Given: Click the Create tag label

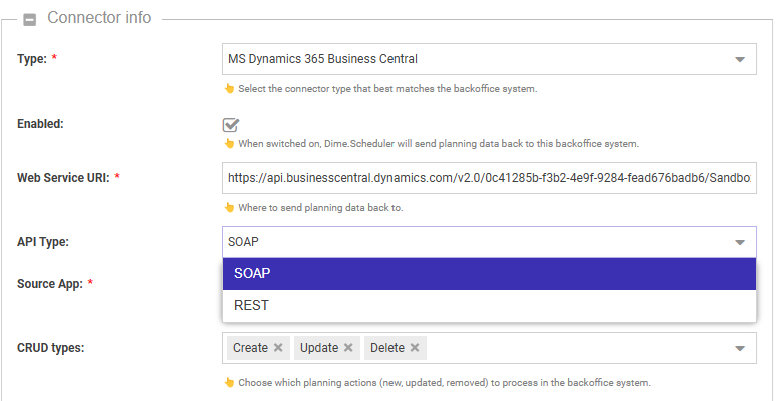Looking at the screenshot, I should [250, 348].
